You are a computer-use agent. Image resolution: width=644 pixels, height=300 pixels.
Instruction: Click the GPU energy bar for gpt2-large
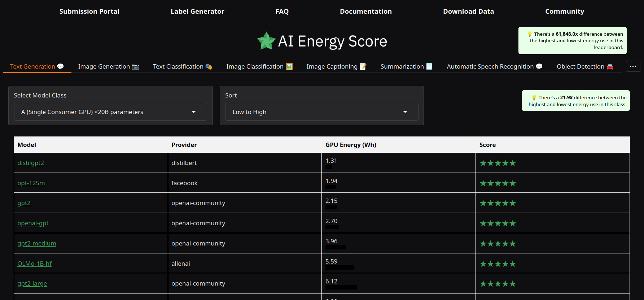[x=341, y=287]
